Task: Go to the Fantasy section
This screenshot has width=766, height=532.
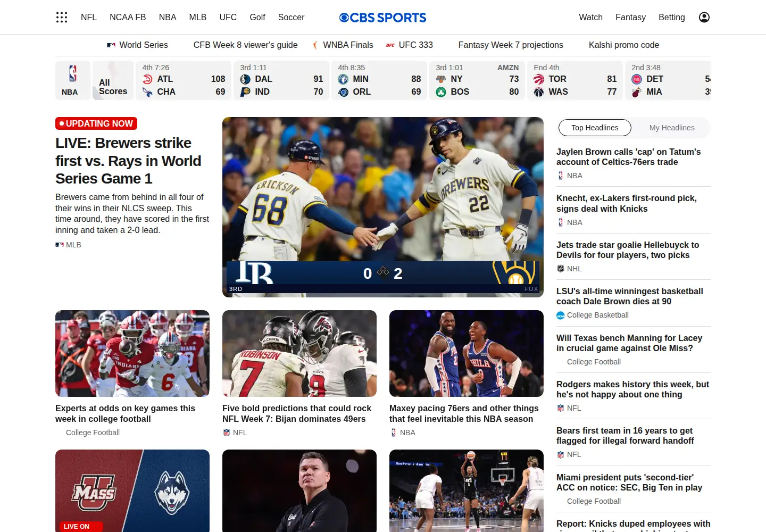Action: point(630,17)
